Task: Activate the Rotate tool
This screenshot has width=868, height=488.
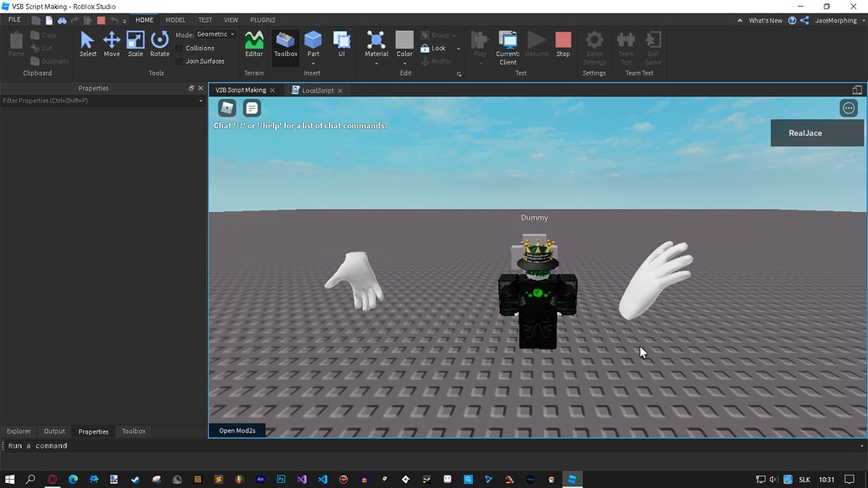Action: (159, 44)
